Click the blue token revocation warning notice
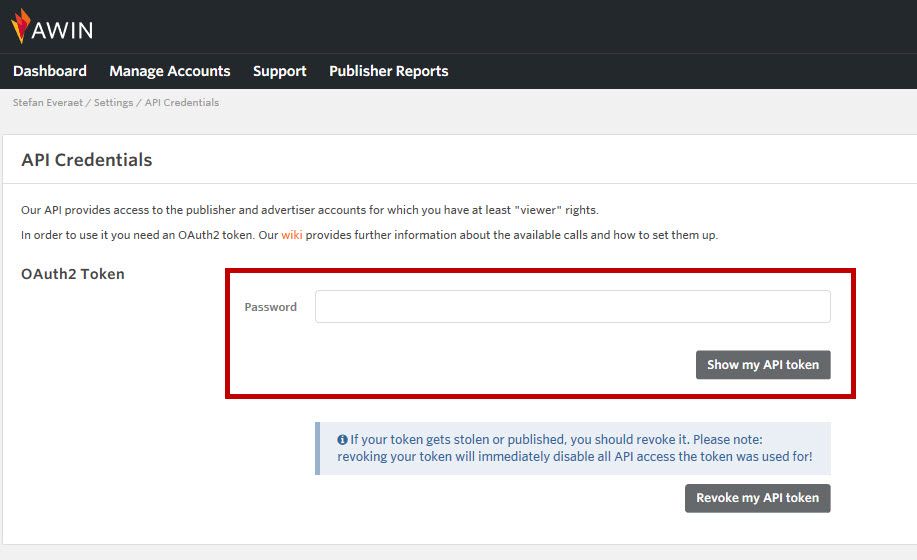Image resolution: width=917 pixels, height=560 pixels. pos(573,448)
